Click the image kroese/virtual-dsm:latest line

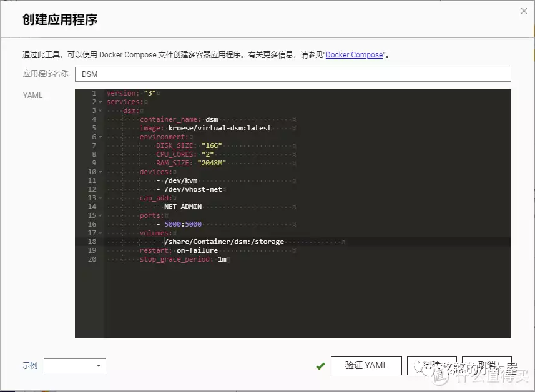[205, 129]
